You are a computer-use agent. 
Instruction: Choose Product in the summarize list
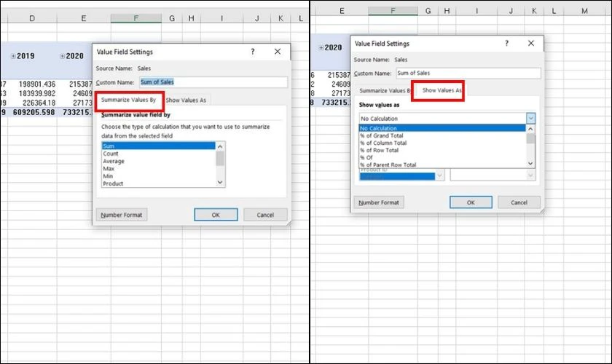158,183
